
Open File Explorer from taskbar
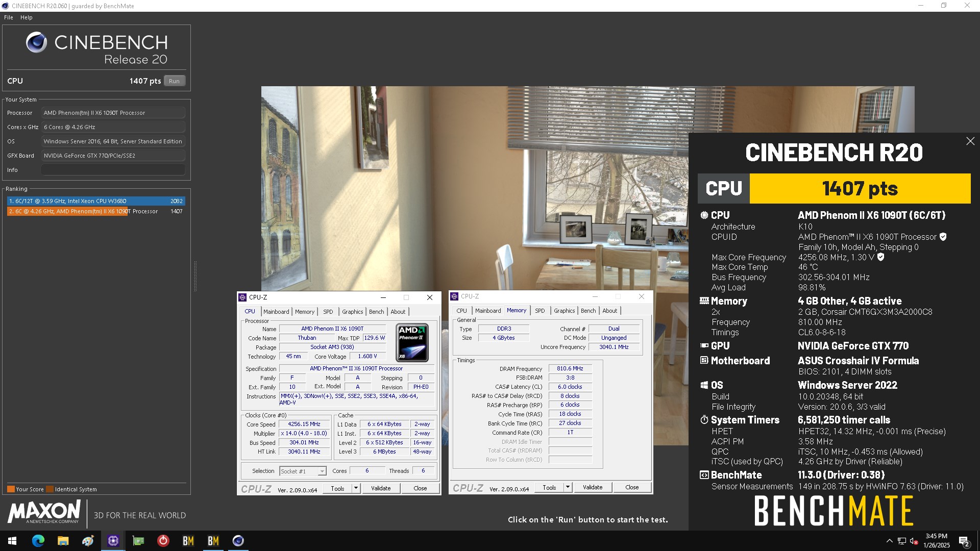63,541
